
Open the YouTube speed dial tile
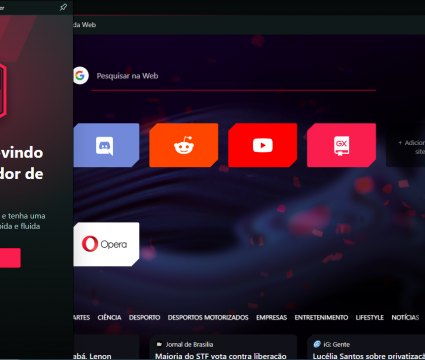(x=263, y=145)
